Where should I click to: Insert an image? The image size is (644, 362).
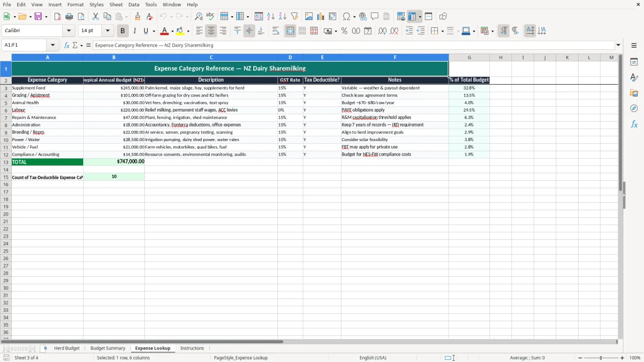point(309,17)
